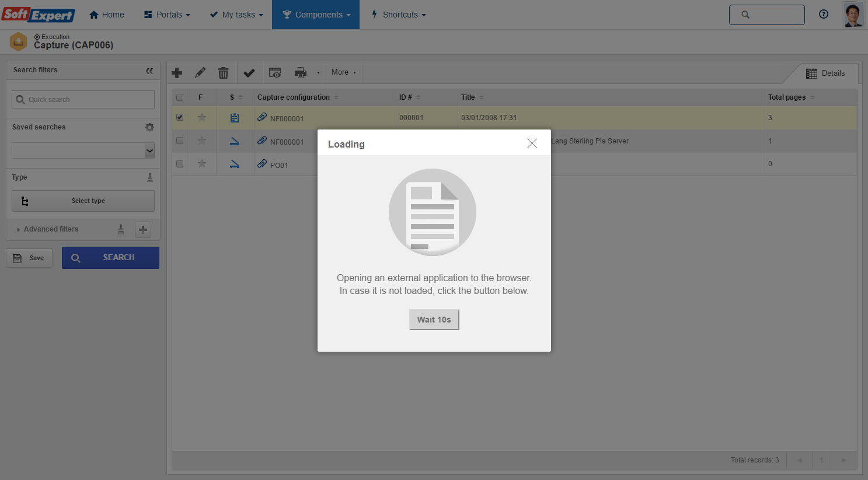The height and width of the screenshot is (480, 868).
Task: Click the edit pencil icon in toolbar
Action: (x=200, y=72)
